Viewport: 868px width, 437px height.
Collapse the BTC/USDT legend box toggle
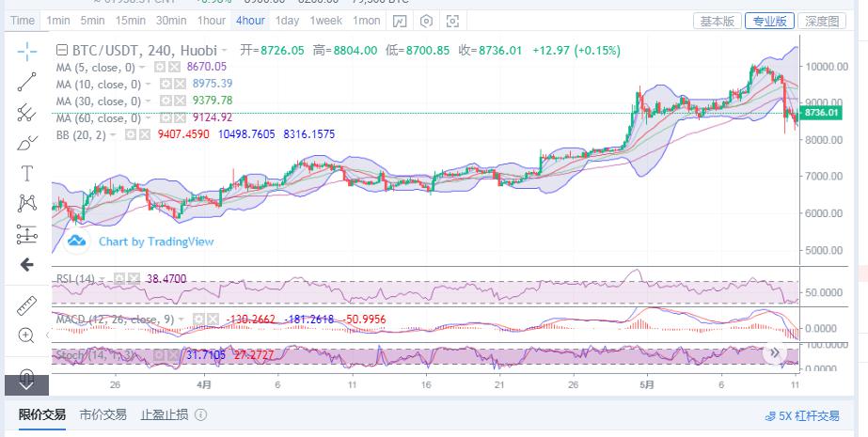pos(61,51)
